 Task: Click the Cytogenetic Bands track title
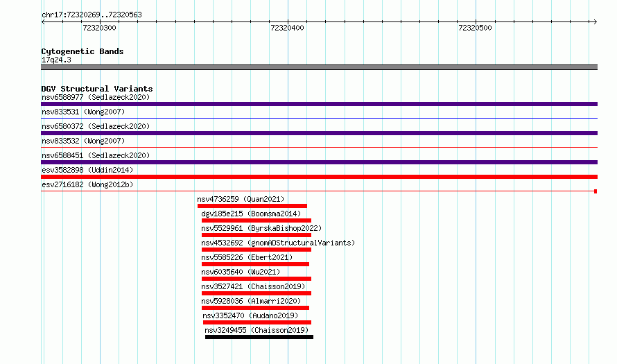[82, 51]
